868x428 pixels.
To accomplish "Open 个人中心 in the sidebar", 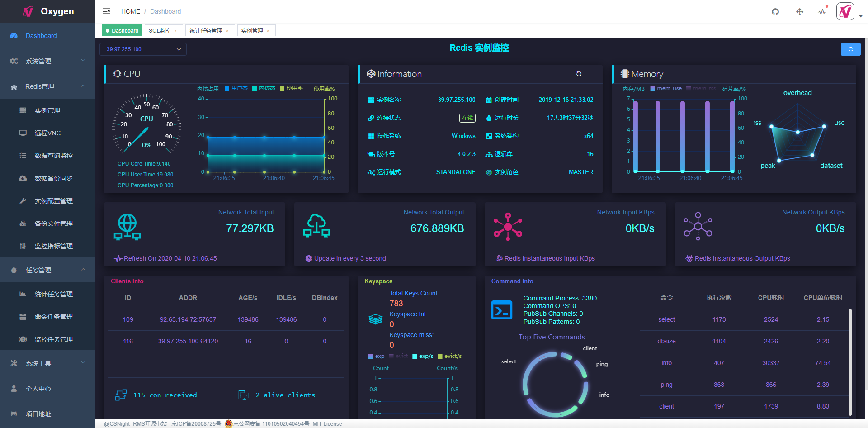I will click(47, 389).
